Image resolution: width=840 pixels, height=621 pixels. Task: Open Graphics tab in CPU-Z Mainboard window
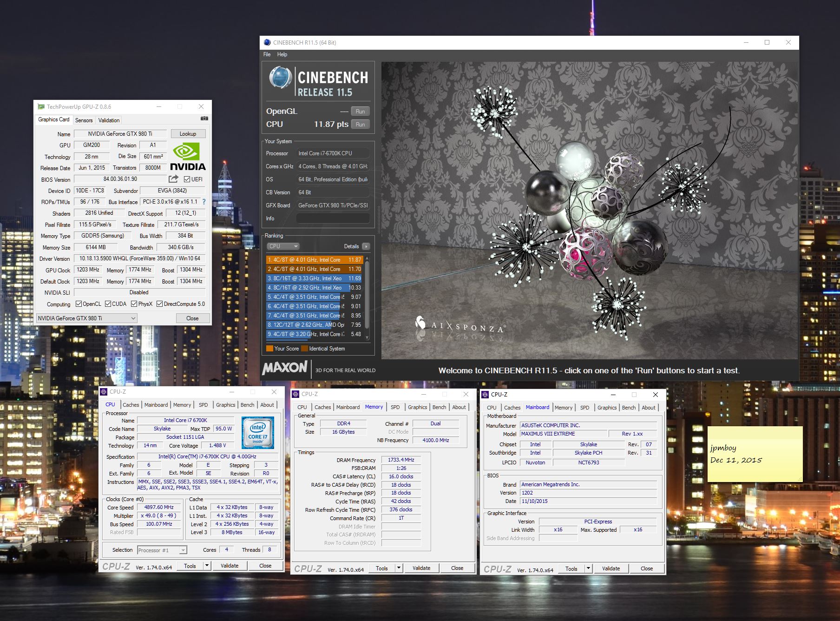pos(607,408)
